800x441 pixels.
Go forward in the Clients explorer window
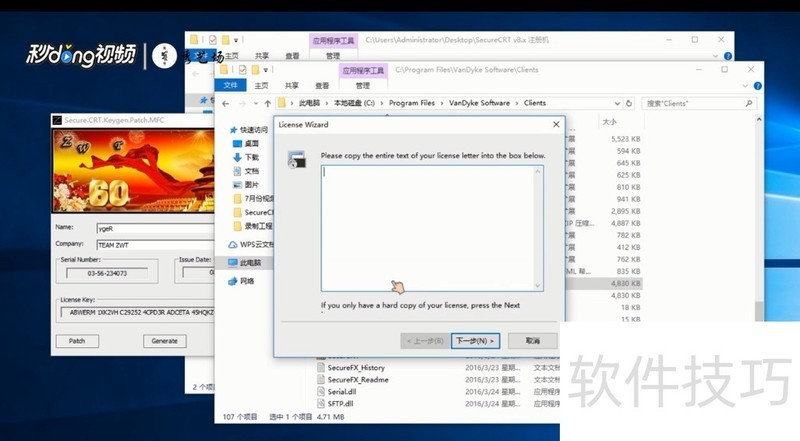point(242,103)
